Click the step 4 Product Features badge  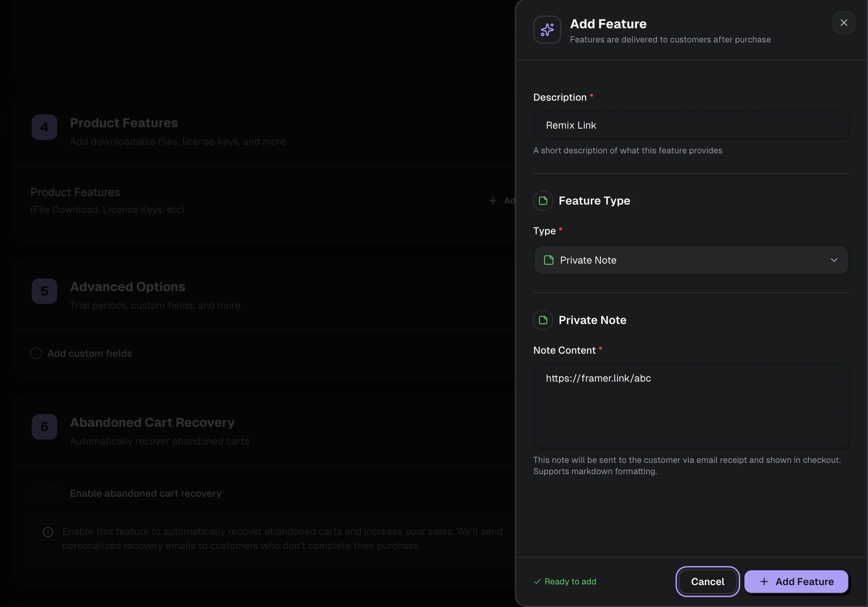tap(44, 127)
